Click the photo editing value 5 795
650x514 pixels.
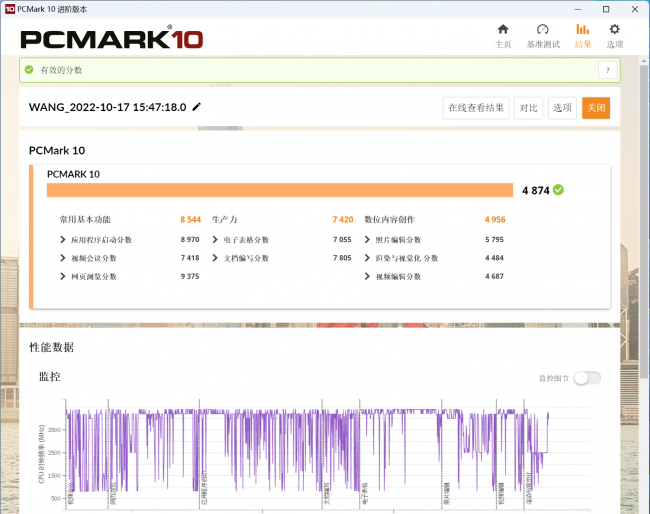tap(494, 240)
